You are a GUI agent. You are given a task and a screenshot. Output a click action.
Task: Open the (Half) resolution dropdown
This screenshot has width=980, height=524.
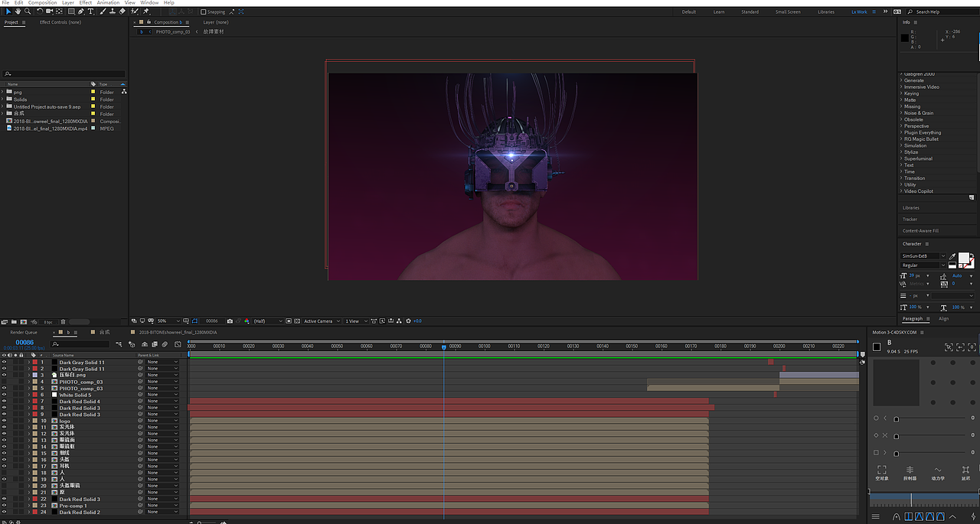pyautogui.click(x=268, y=321)
